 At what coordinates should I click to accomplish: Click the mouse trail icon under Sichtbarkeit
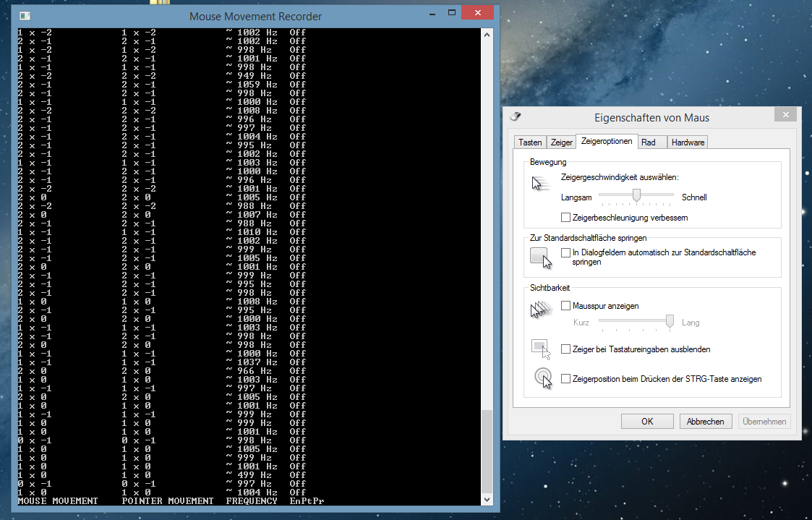540,310
